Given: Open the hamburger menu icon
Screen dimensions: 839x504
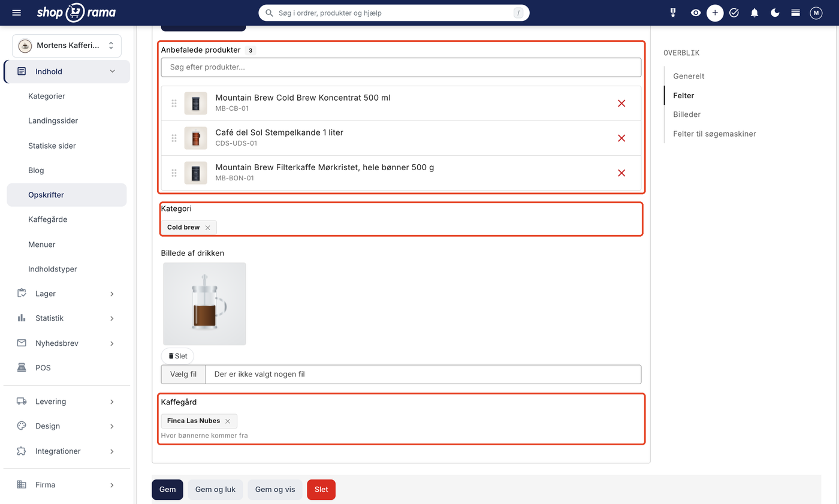Looking at the screenshot, I should tap(16, 13).
